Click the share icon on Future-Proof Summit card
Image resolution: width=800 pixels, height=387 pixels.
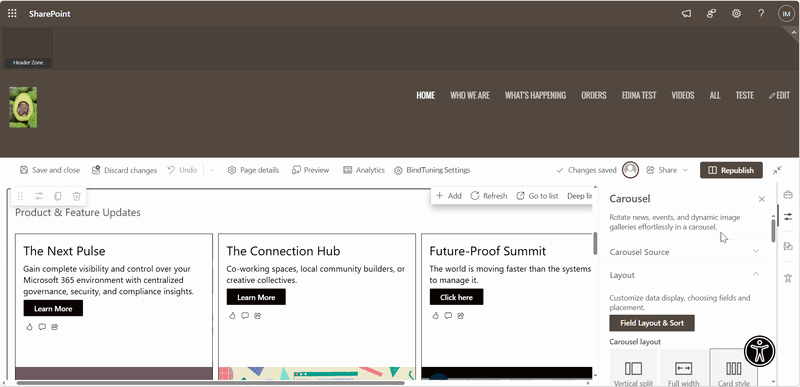point(461,316)
